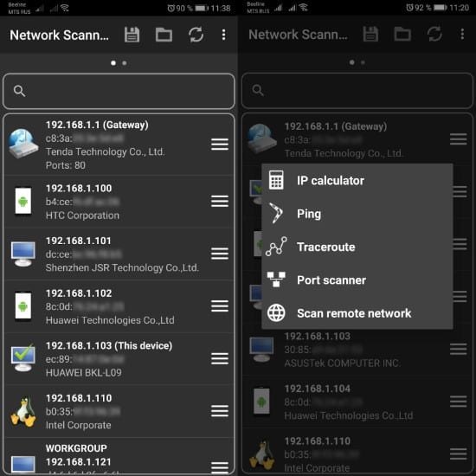Click the dimmed save icon in right screen
The width and height of the screenshot is (476, 476).
370,34
